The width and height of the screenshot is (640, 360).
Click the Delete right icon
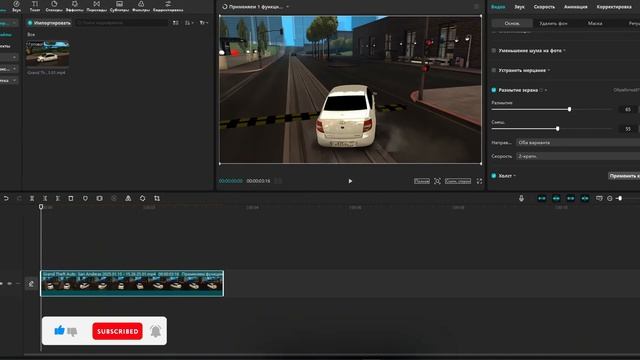[58, 198]
